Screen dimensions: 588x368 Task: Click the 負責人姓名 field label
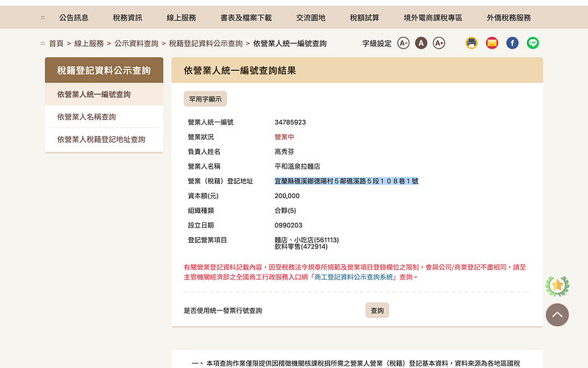(204, 152)
